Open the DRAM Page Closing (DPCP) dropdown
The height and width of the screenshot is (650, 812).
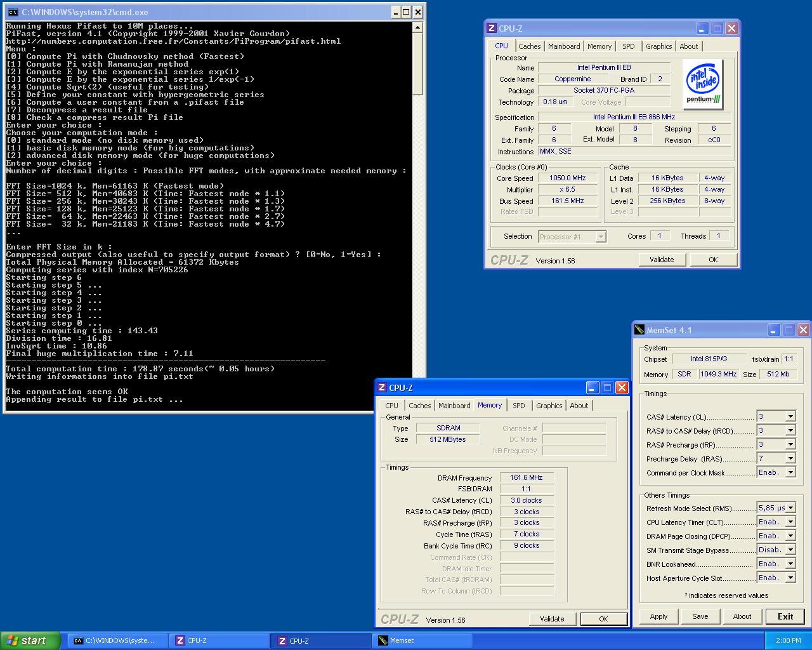790,536
